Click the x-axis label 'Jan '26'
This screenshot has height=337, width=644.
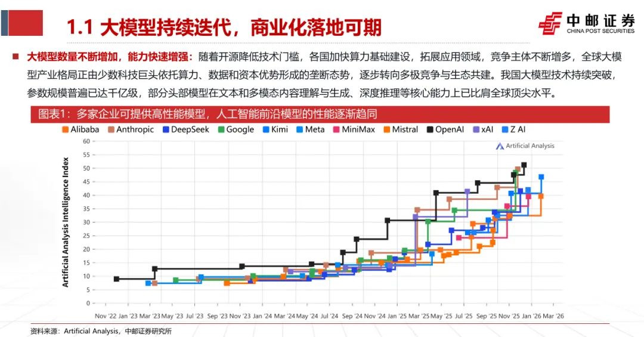[531, 316]
